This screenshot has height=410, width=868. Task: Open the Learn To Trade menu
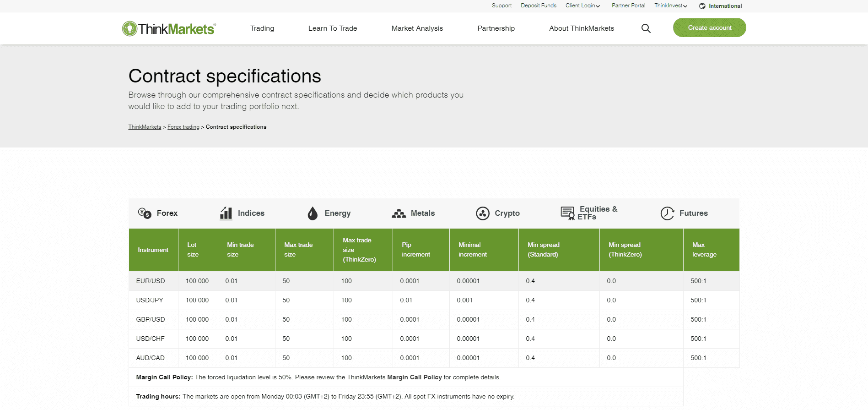tap(333, 28)
